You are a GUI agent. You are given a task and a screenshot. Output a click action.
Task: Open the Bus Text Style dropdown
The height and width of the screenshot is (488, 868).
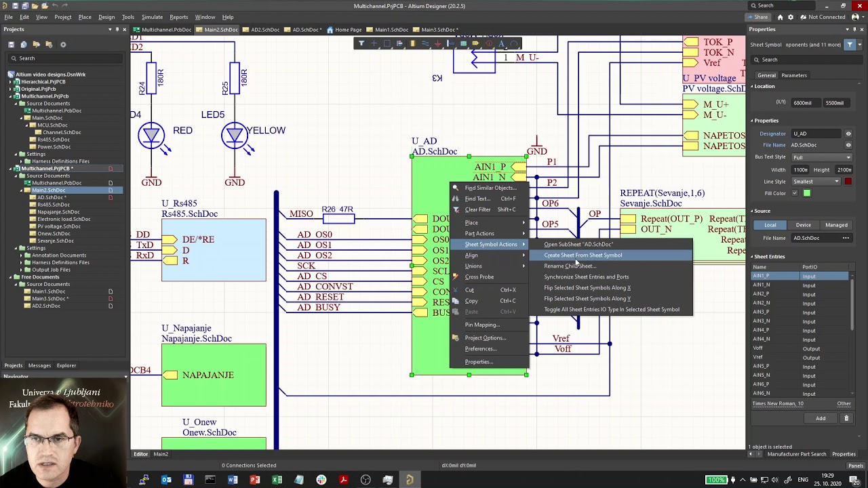pos(821,157)
